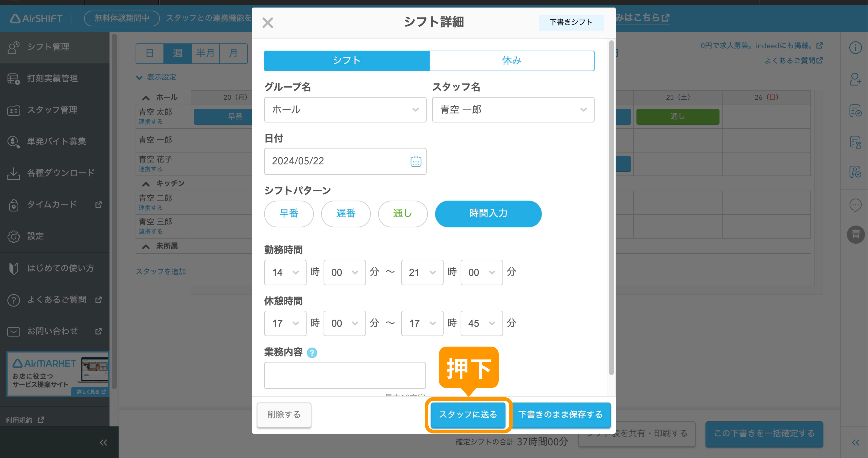The height and width of the screenshot is (458, 868).
Task: Click スタッフを追加 link
Action: click(x=161, y=272)
